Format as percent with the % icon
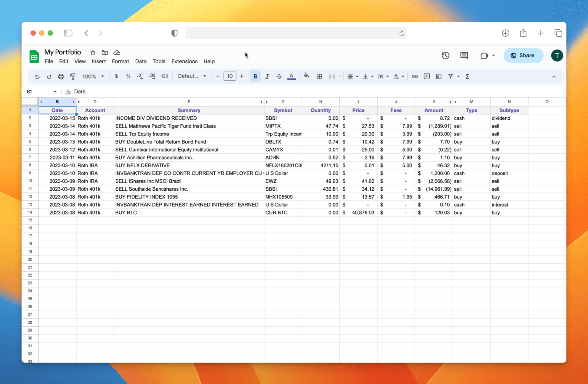 128,76
